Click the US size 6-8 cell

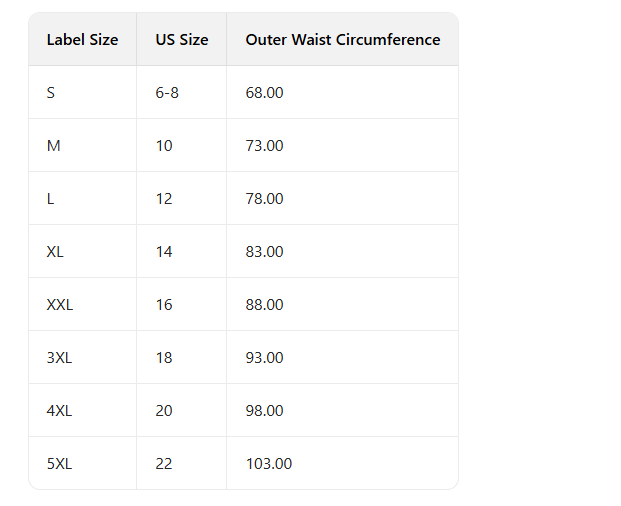click(x=168, y=93)
